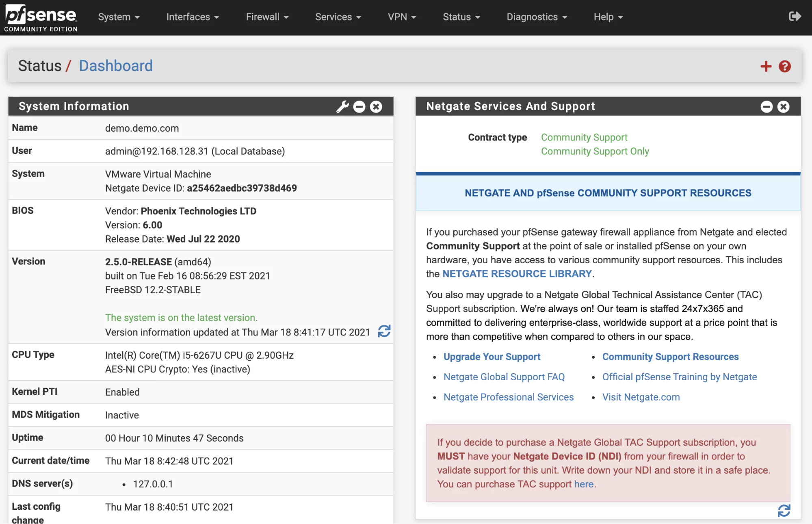Expand the Firewall dropdown menu
The image size is (812, 524).
coord(267,17)
